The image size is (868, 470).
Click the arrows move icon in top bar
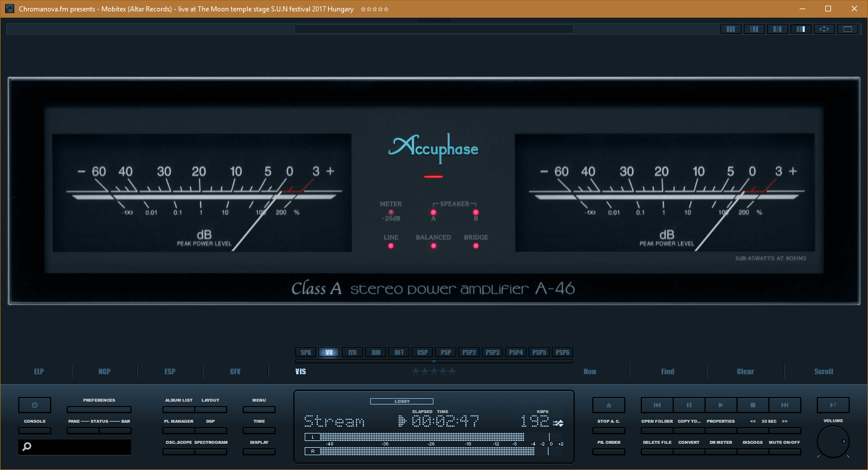[824, 29]
